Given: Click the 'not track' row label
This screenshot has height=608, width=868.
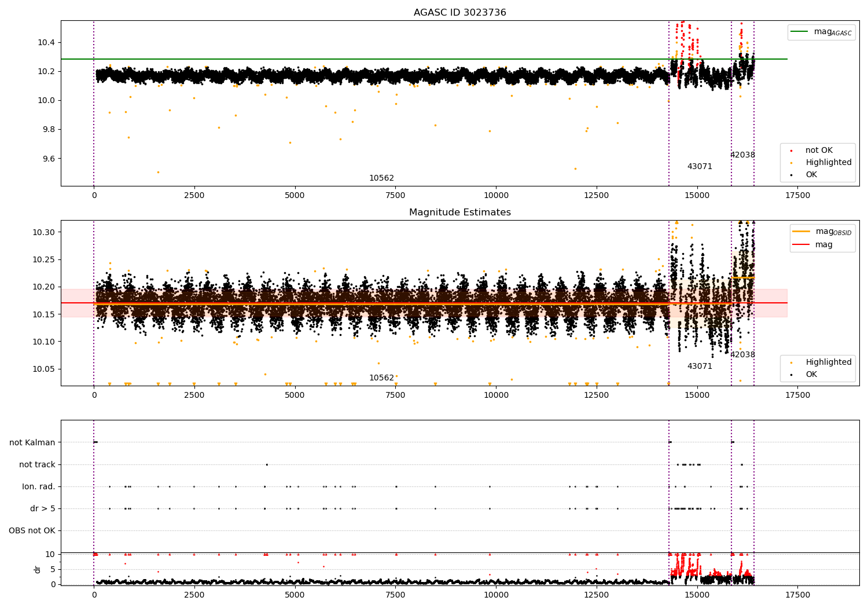Looking at the screenshot, I should (37, 464).
